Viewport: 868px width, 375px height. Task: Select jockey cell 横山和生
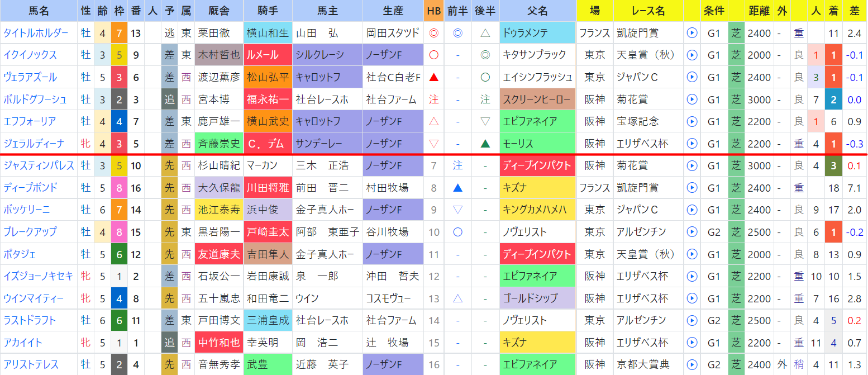pos(268,33)
